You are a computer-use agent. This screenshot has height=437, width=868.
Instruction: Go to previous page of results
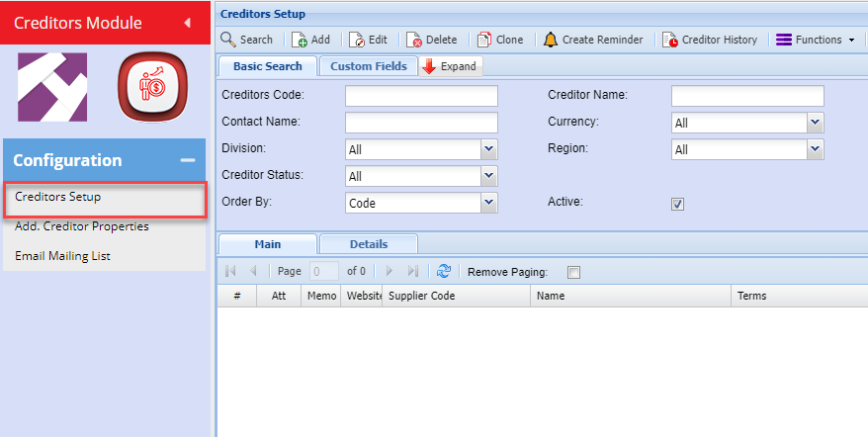253,271
